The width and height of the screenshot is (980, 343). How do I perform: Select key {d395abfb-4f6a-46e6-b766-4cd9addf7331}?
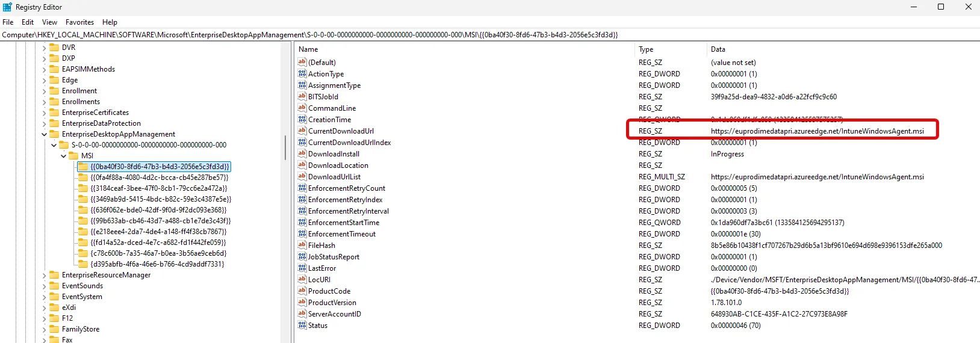pyautogui.click(x=157, y=264)
